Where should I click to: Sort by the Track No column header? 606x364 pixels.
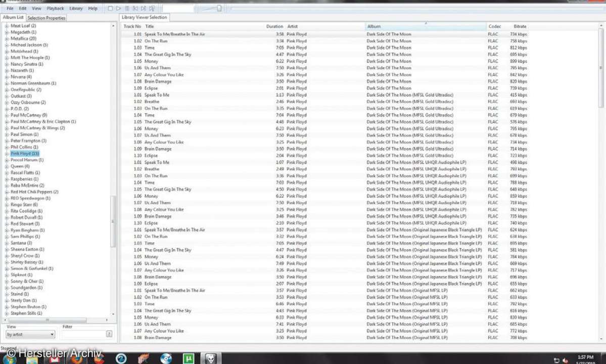[x=132, y=26]
